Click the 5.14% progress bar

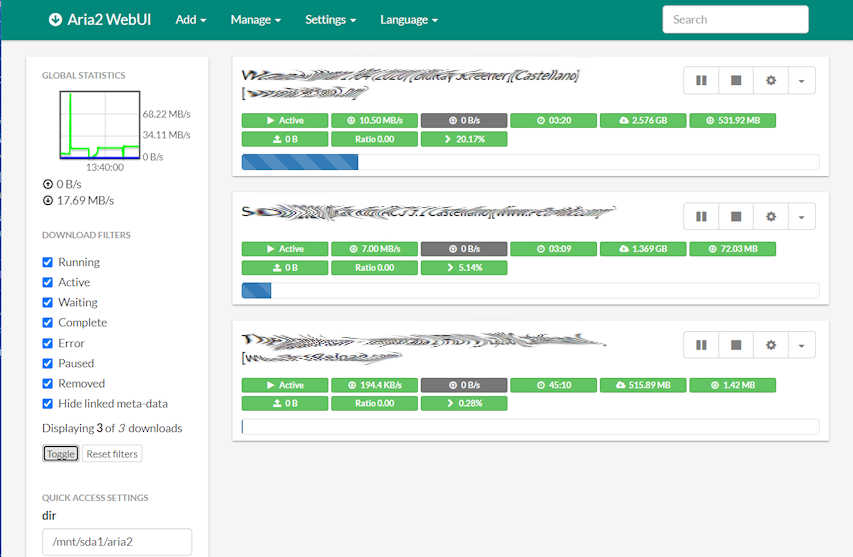[x=530, y=290]
